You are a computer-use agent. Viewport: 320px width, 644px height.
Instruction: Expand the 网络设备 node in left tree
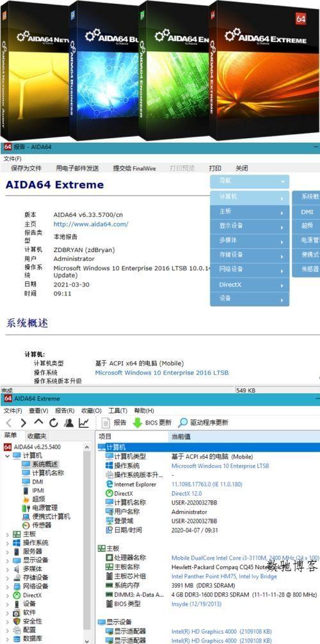point(7,586)
